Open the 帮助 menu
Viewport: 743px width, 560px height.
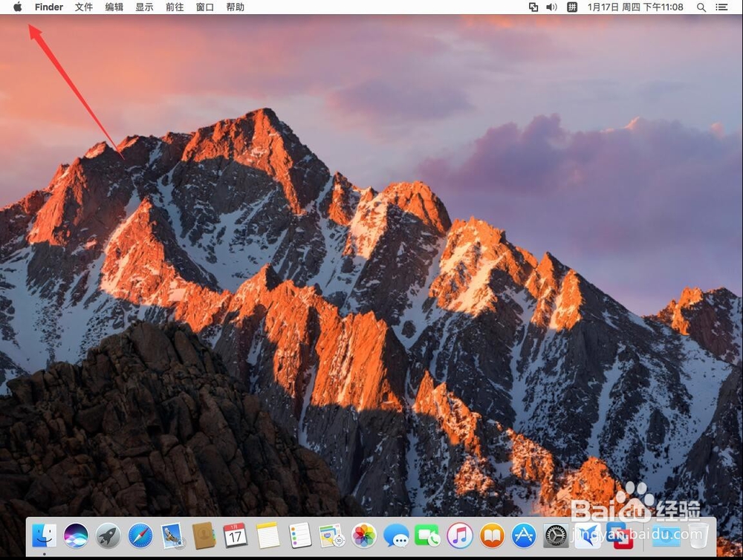(x=235, y=7)
